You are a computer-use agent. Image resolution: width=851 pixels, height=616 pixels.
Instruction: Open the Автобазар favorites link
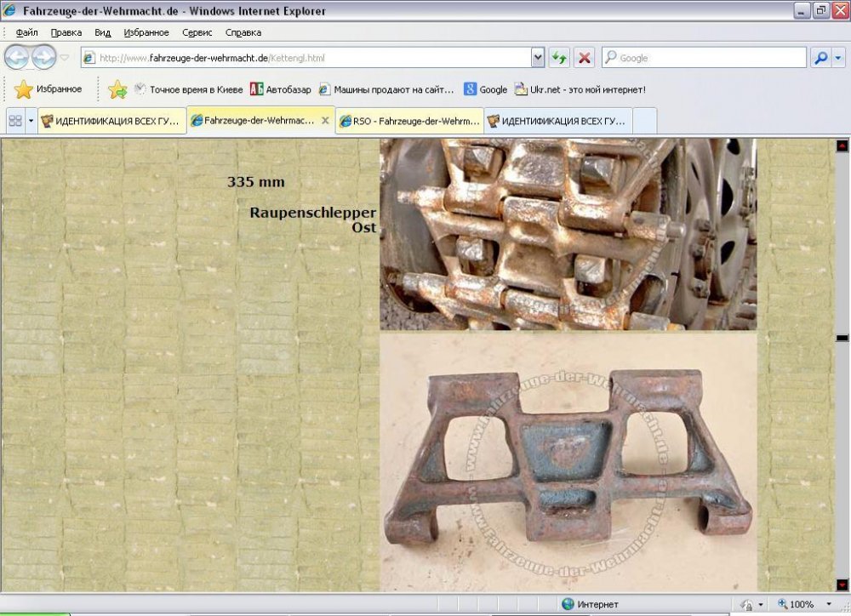click(281, 89)
